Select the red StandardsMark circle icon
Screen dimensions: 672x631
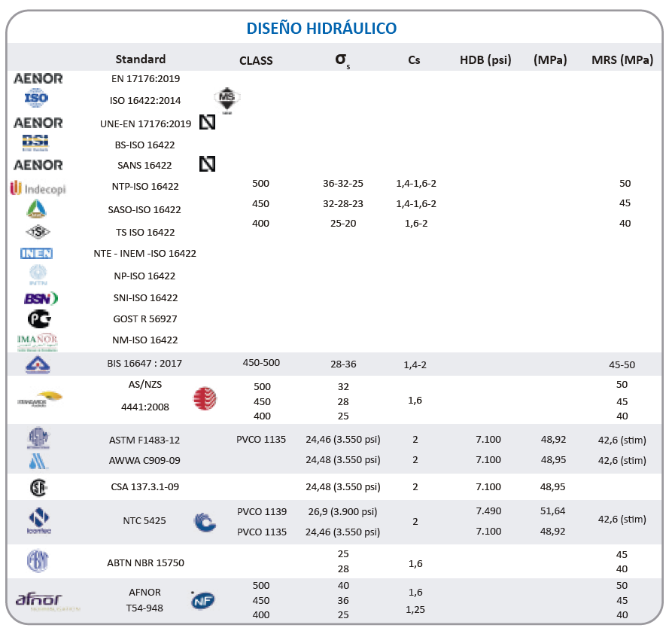click(205, 398)
